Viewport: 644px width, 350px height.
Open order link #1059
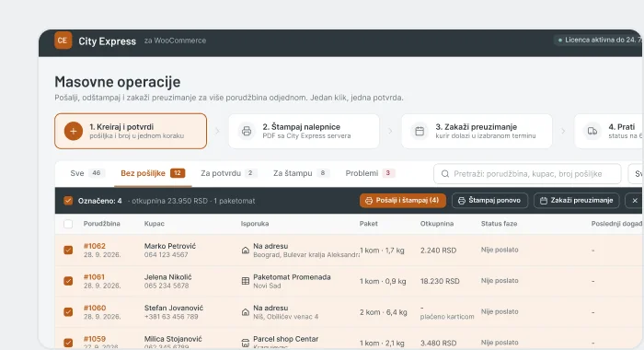coord(95,339)
